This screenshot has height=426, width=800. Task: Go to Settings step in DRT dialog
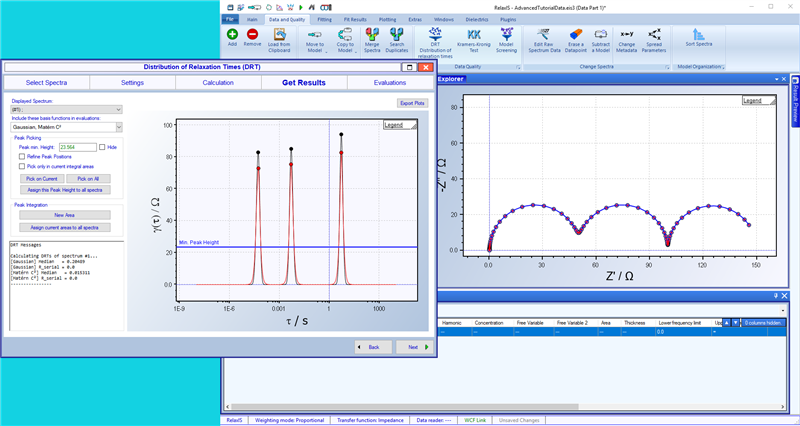(x=132, y=83)
